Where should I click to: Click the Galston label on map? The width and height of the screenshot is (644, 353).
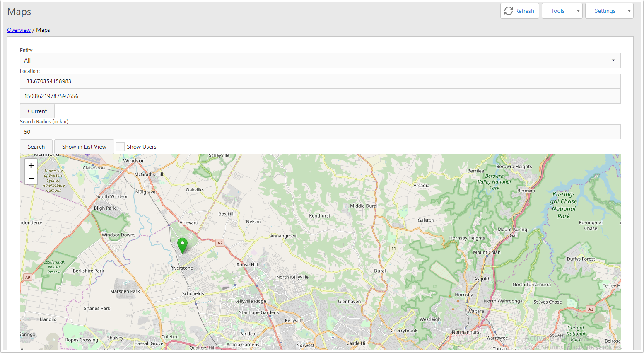coord(426,220)
